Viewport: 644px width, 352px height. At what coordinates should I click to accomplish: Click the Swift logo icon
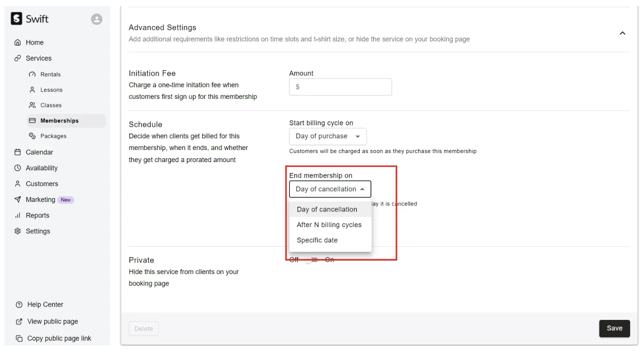(x=16, y=19)
